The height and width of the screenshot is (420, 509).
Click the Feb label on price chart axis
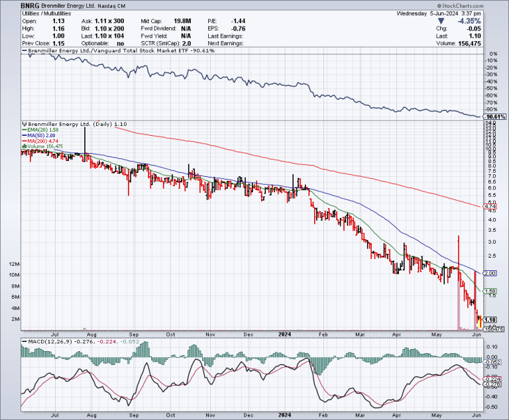pos(323,335)
